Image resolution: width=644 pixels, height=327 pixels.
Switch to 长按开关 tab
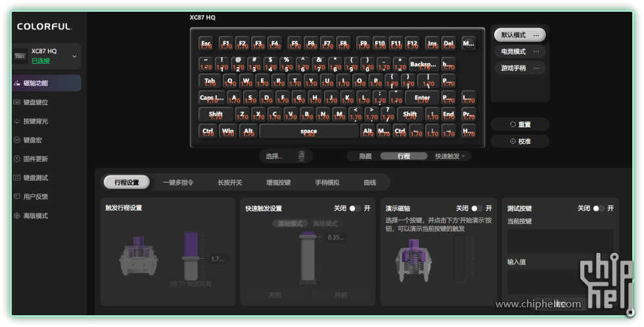[x=229, y=183]
